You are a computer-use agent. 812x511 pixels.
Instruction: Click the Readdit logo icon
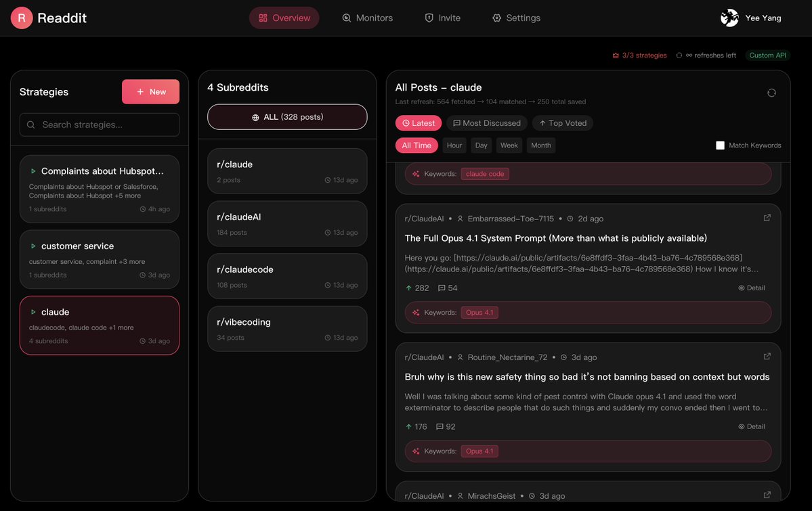22,18
